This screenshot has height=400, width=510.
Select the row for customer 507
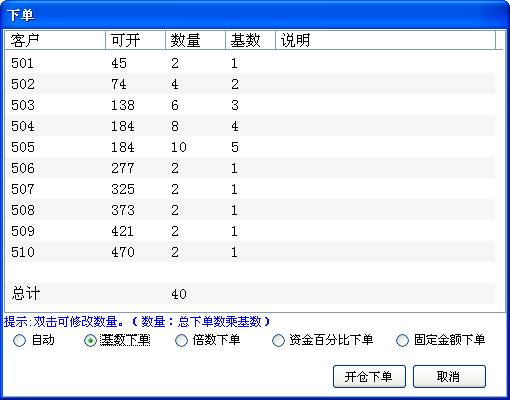[250, 189]
